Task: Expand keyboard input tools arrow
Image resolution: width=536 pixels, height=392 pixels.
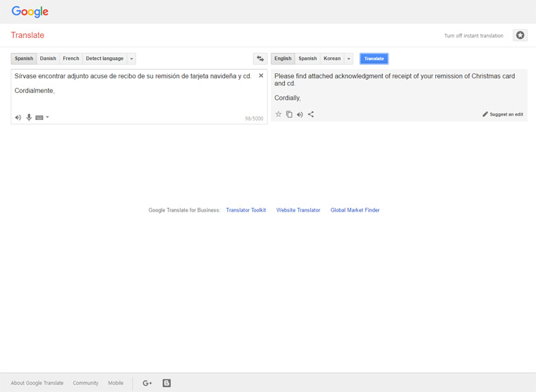Action: [47, 117]
